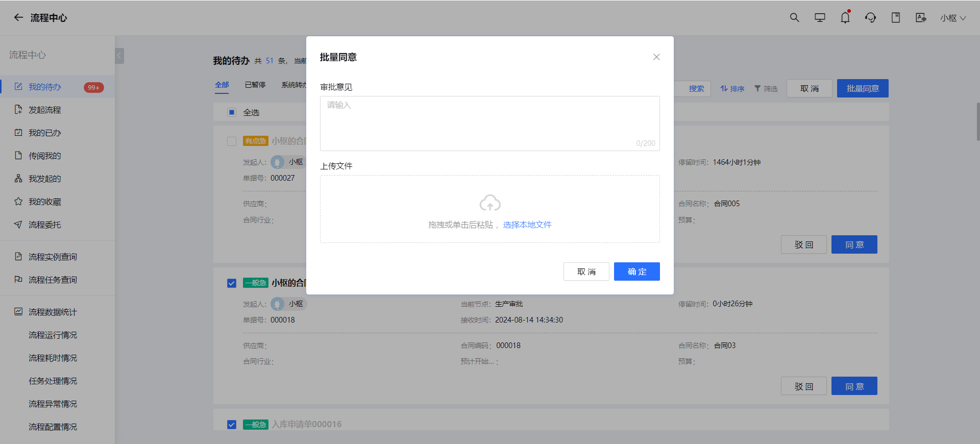Switch to the 全部 tab

[x=222, y=85]
